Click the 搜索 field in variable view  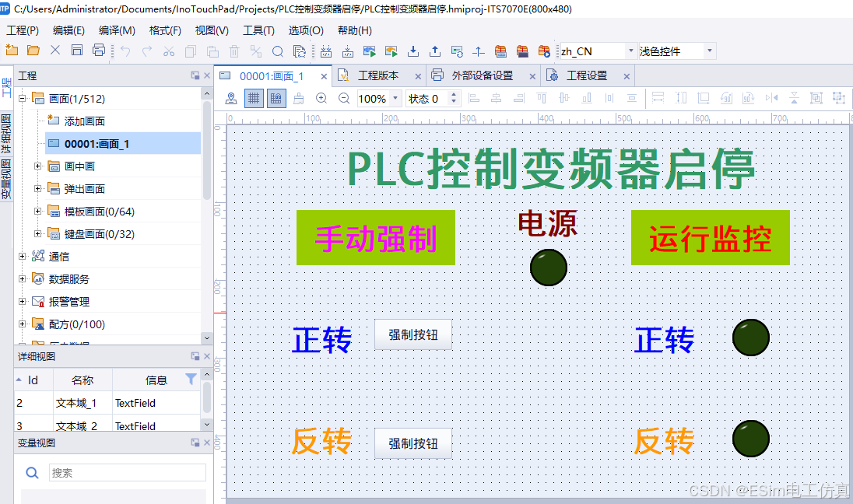(128, 472)
